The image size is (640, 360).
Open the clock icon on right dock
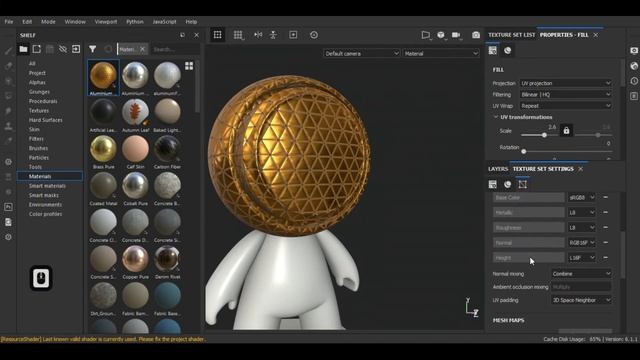click(x=634, y=81)
